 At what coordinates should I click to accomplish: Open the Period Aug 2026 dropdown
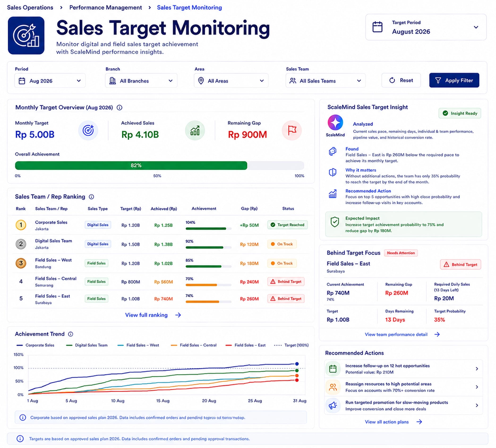(50, 81)
